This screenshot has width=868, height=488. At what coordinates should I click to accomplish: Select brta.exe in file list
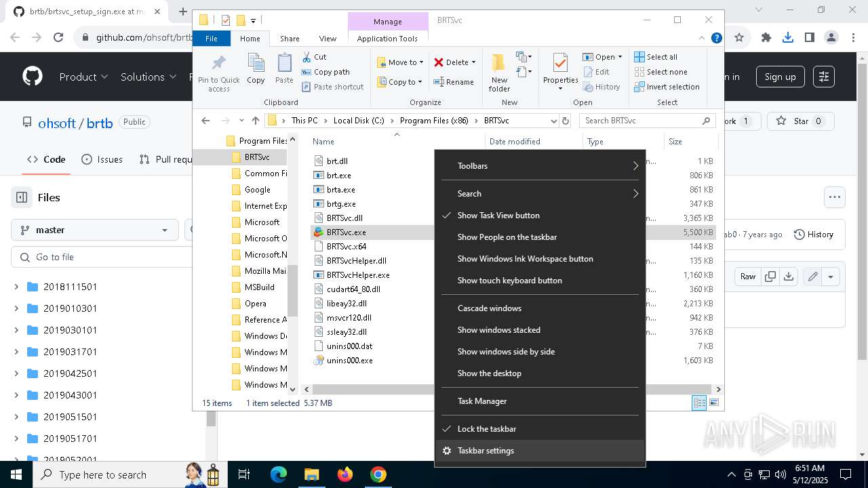340,190
